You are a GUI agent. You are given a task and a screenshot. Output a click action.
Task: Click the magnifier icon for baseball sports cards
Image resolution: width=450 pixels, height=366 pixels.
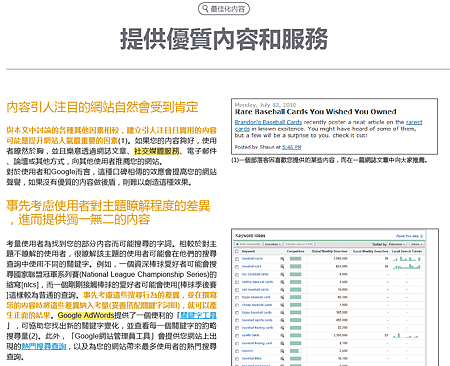pyautogui.click(x=282, y=320)
